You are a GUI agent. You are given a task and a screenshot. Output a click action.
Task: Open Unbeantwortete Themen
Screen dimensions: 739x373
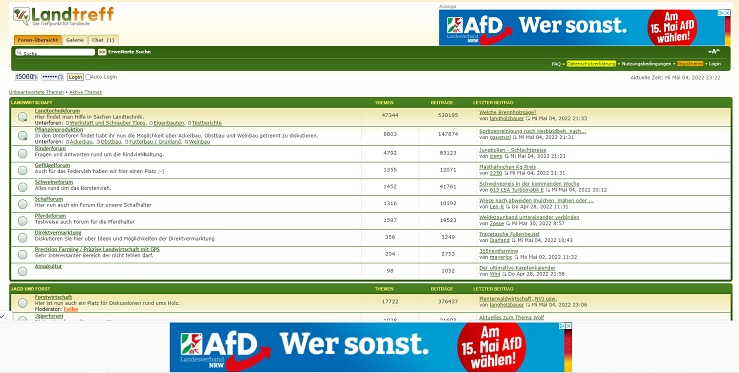pos(36,92)
